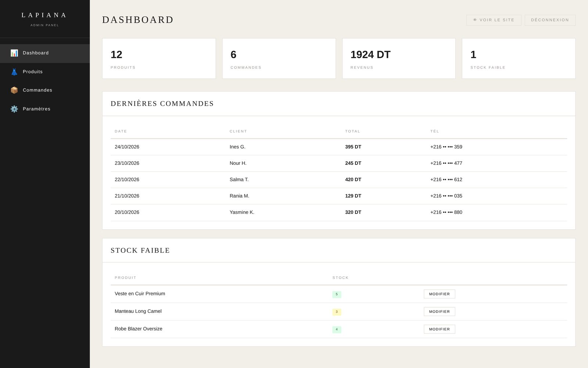Click the Dashboard bar chart icon
The image size is (588, 368).
14,53
